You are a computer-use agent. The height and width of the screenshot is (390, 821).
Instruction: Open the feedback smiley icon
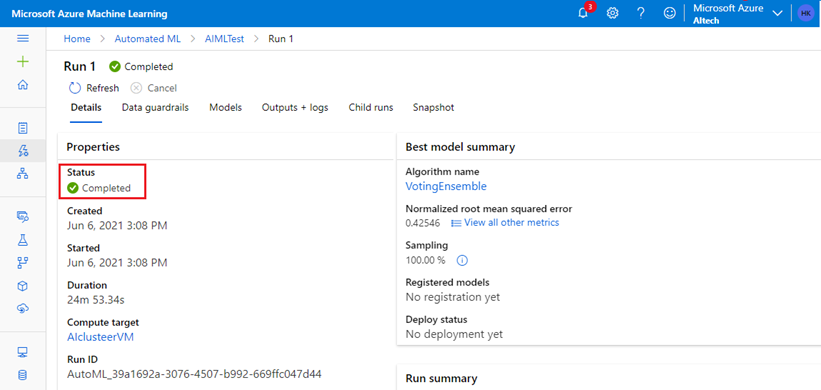[669, 13]
